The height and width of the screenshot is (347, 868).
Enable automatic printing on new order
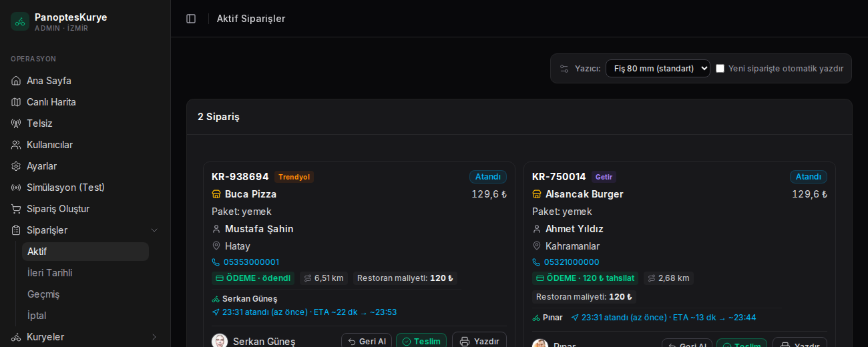coord(720,69)
